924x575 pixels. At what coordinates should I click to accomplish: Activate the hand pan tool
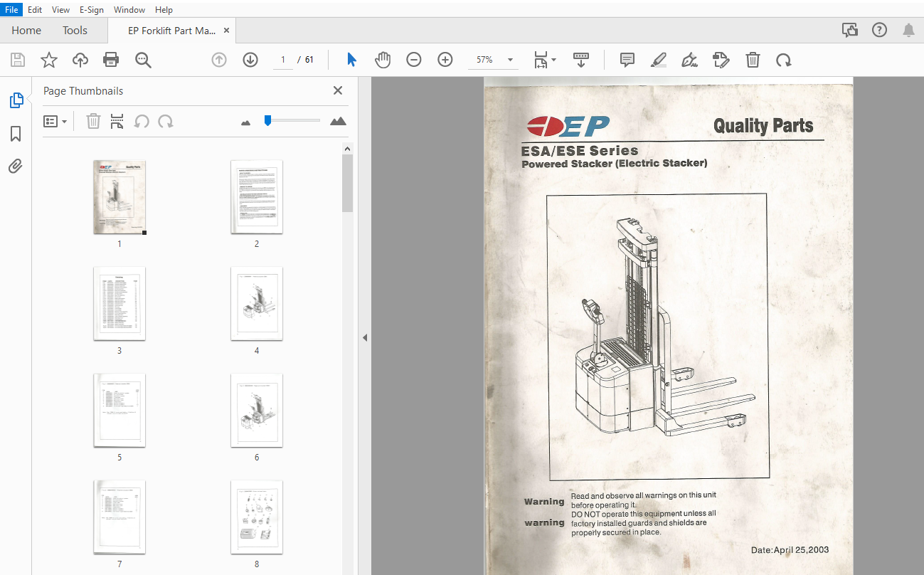pyautogui.click(x=383, y=60)
